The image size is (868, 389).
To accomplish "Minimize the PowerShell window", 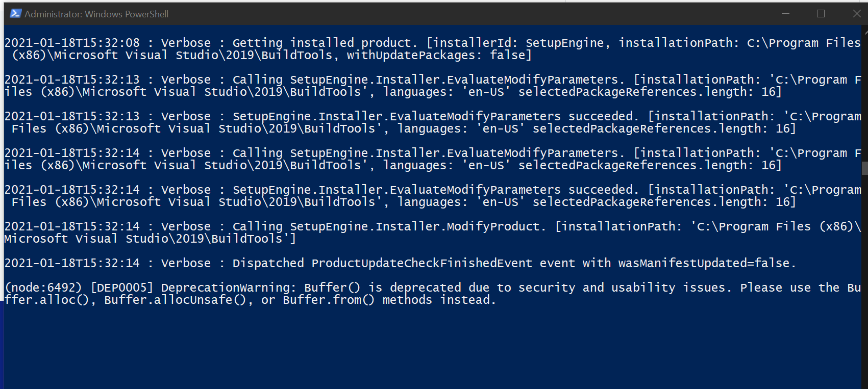I will (x=785, y=14).
